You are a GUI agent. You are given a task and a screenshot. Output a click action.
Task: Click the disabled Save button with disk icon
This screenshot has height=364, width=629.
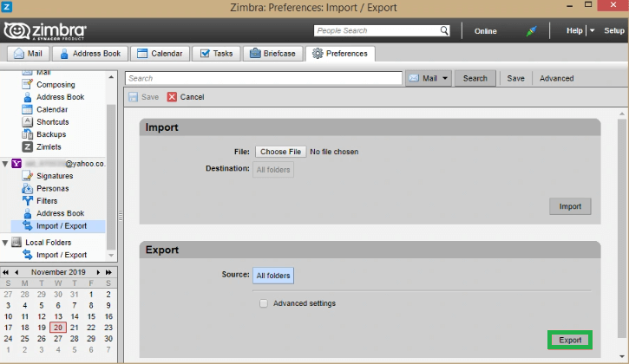pyautogui.click(x=144, y=97)
